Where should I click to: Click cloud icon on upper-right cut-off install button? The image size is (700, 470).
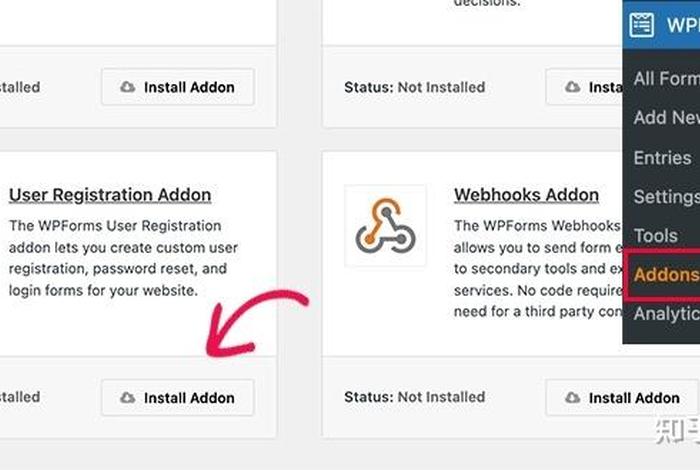[572, 87]
